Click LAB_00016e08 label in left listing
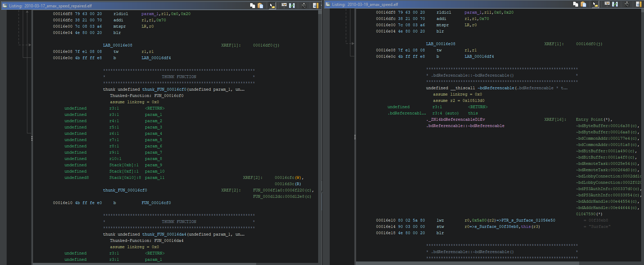Image resolution: width=644 pixels, height=265 pixels. click(117, 46)
